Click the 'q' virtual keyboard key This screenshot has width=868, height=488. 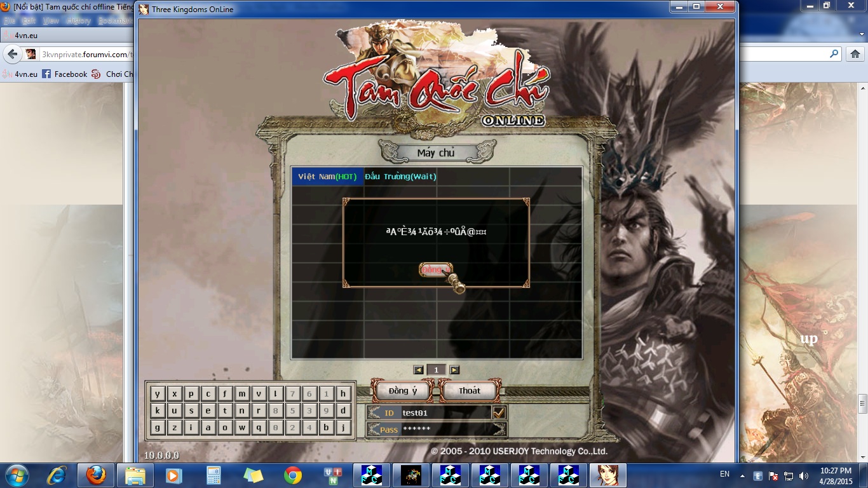point(259,428)
